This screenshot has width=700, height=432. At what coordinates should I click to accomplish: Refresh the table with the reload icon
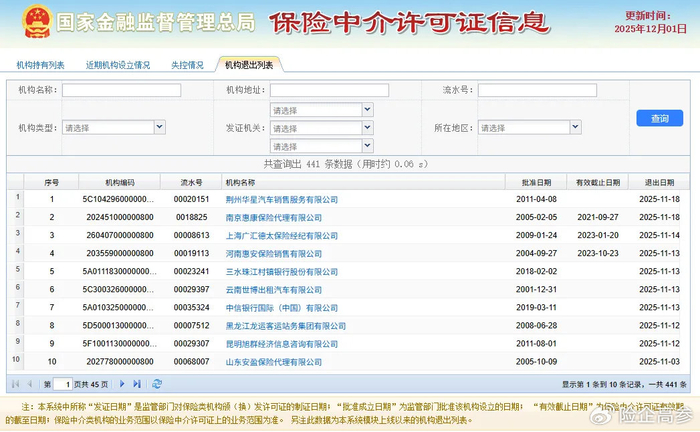pos(157,383)
